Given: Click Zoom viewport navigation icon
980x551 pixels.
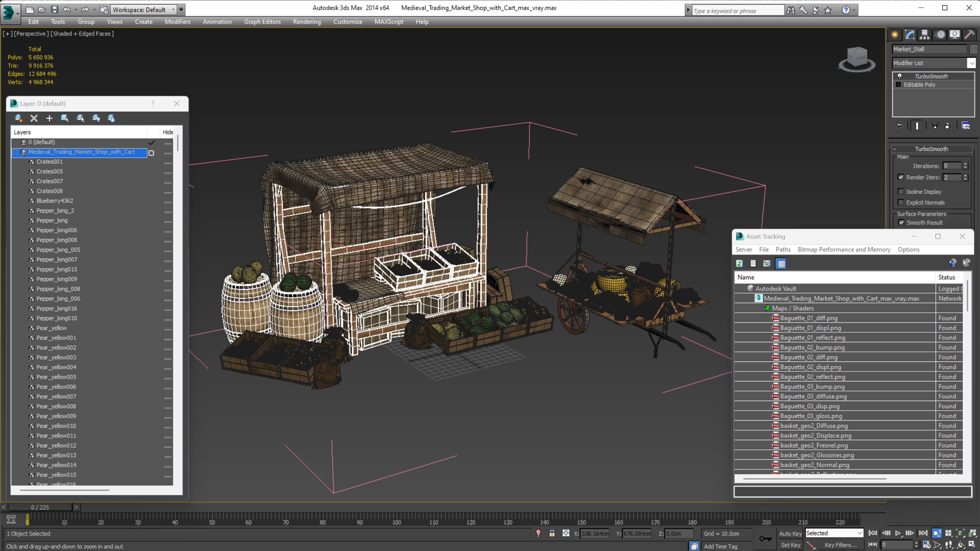Looking at the screenshot, I should [937, 533].
